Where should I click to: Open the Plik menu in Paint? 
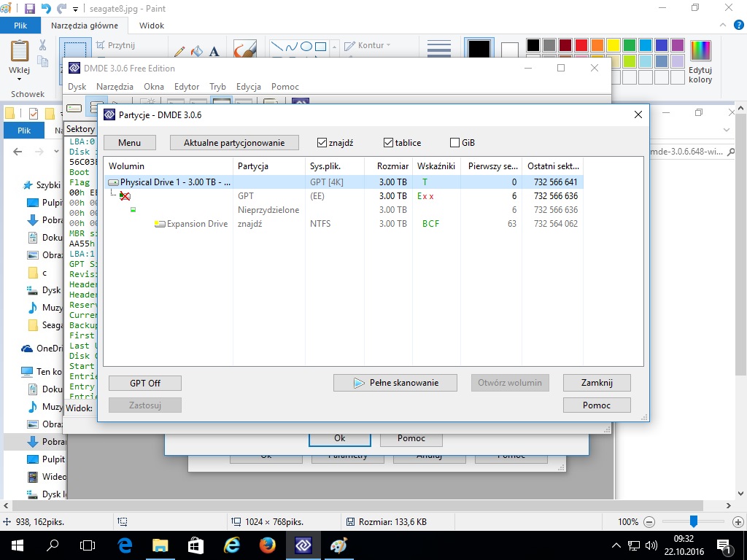[20, 26]
